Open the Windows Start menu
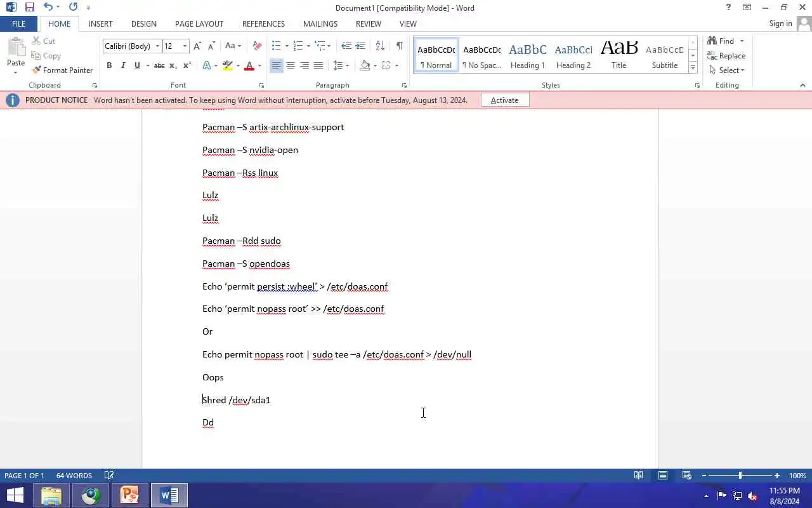This screenshot has width=812, height=508. tap(15, 495)
